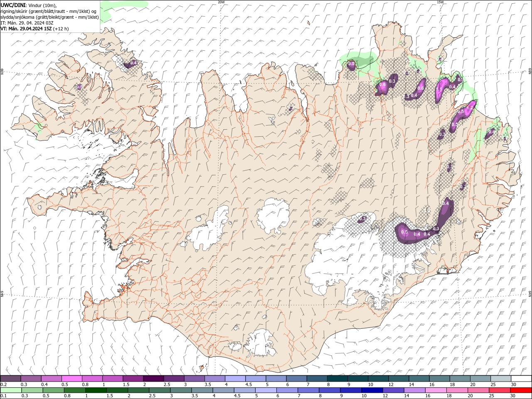The width and height of the screenshot is (532, 399).
Task: Click the round white Hofsjökull glacier in central Iceland
Action: tap(273, 216)
